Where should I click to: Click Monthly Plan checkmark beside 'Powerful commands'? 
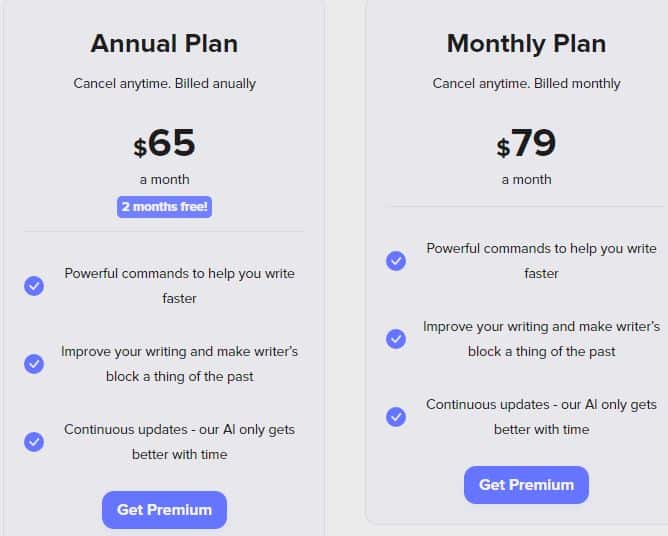tap(396, 260)
